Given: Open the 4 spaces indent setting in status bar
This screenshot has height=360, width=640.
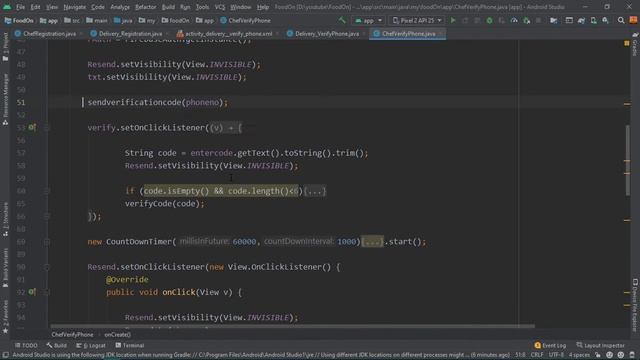Looking at the screenshot, I should 579,355.
